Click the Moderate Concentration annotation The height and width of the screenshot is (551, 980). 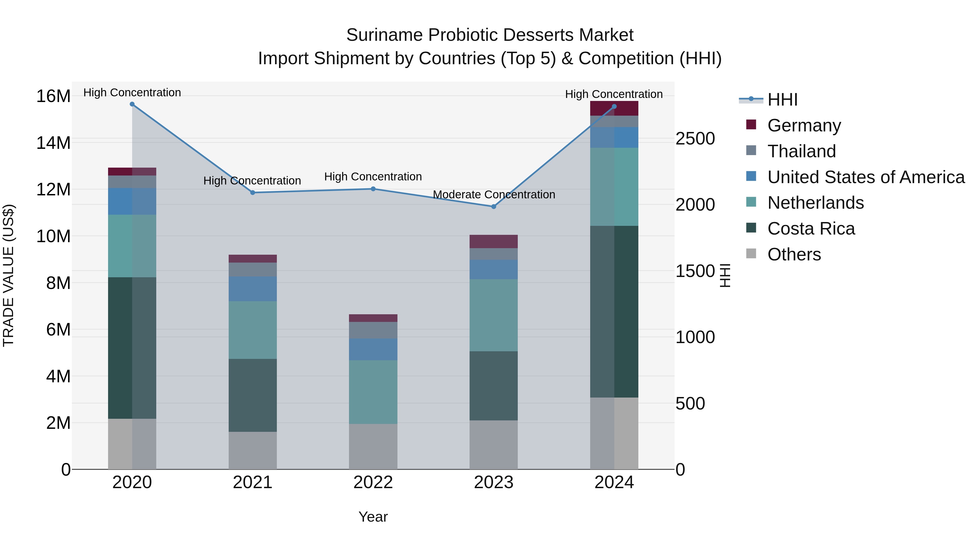(494, 195)
